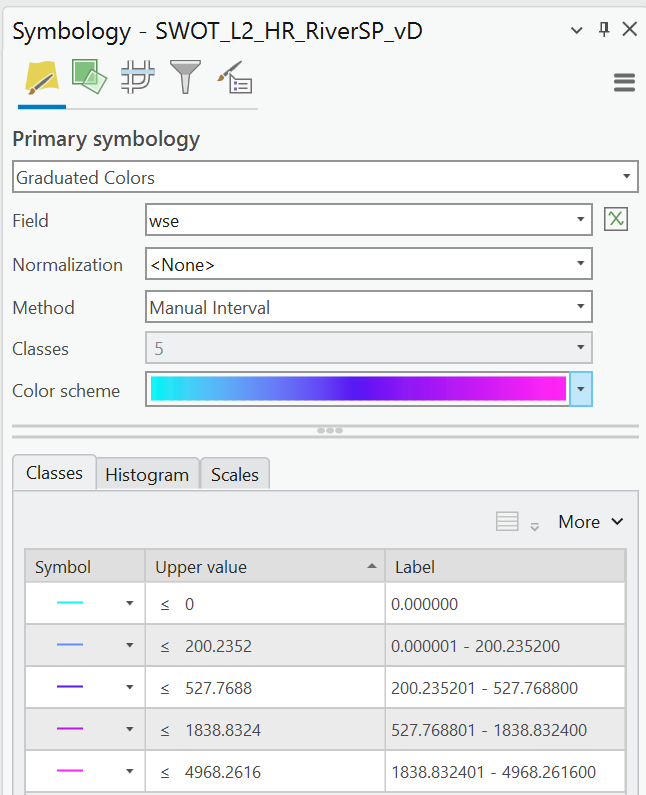Open the Normalization dropdown

tap(369, 264)
